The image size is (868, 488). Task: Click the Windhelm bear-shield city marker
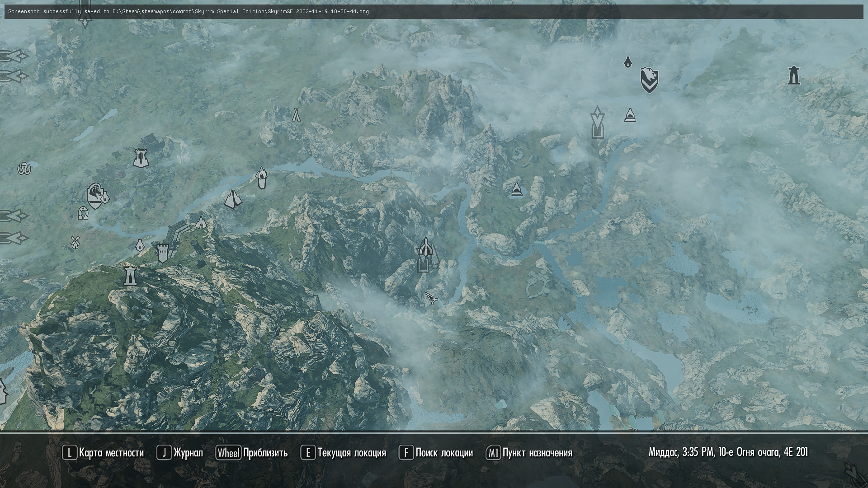649,80
